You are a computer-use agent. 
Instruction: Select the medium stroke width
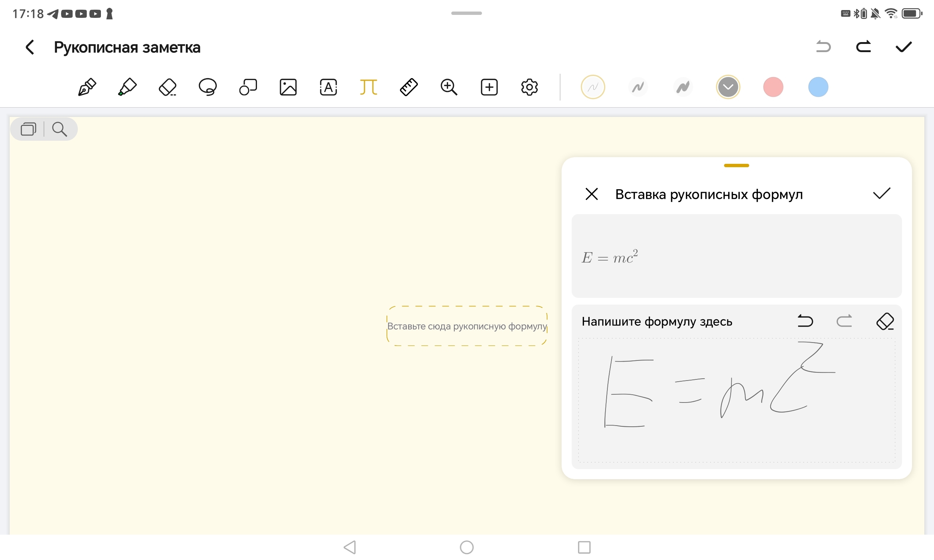[x=638, y=87]
